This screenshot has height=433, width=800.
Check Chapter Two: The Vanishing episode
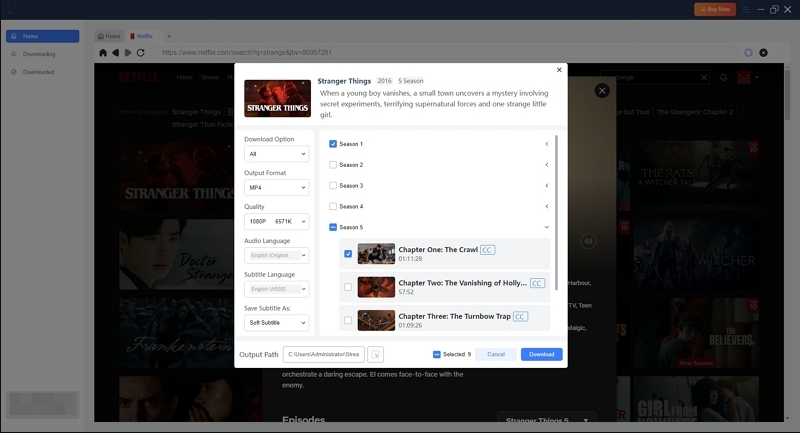348,287
